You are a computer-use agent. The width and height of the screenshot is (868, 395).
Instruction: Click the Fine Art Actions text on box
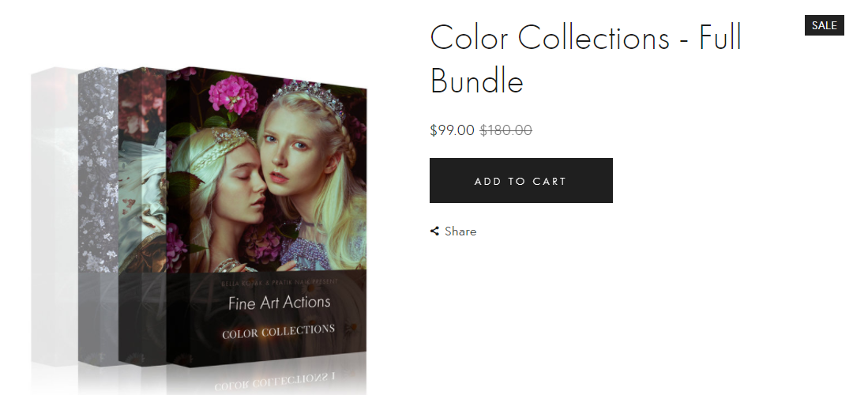[x=279, y=303]
